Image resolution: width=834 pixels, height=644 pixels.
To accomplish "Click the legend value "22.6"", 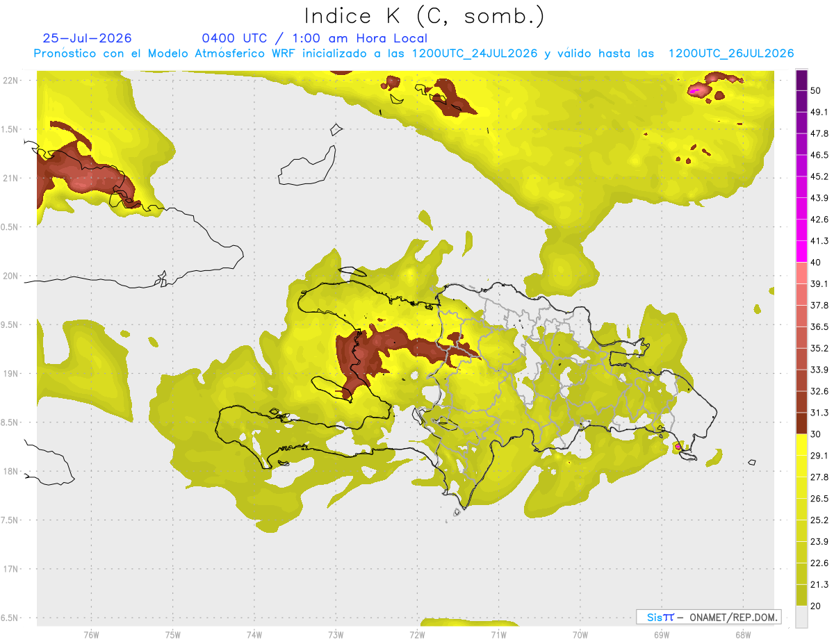I will (820, 563).
